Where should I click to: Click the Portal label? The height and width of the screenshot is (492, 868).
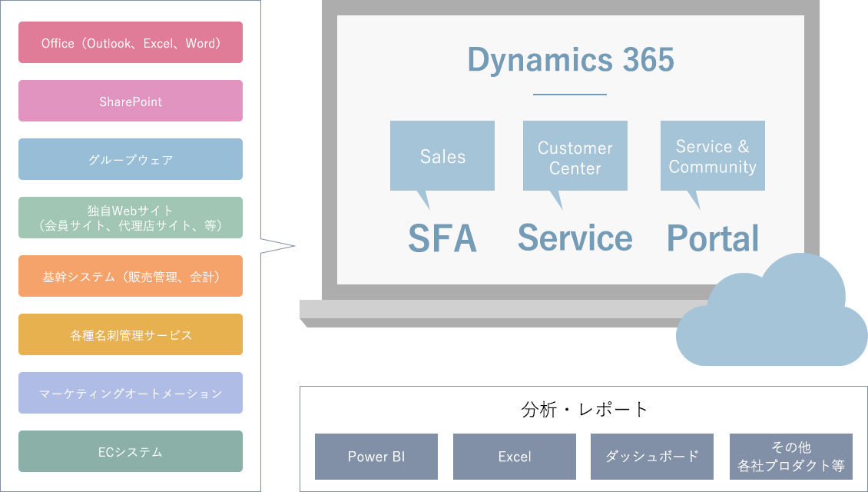pyautogui.click(x=713, y=238)
